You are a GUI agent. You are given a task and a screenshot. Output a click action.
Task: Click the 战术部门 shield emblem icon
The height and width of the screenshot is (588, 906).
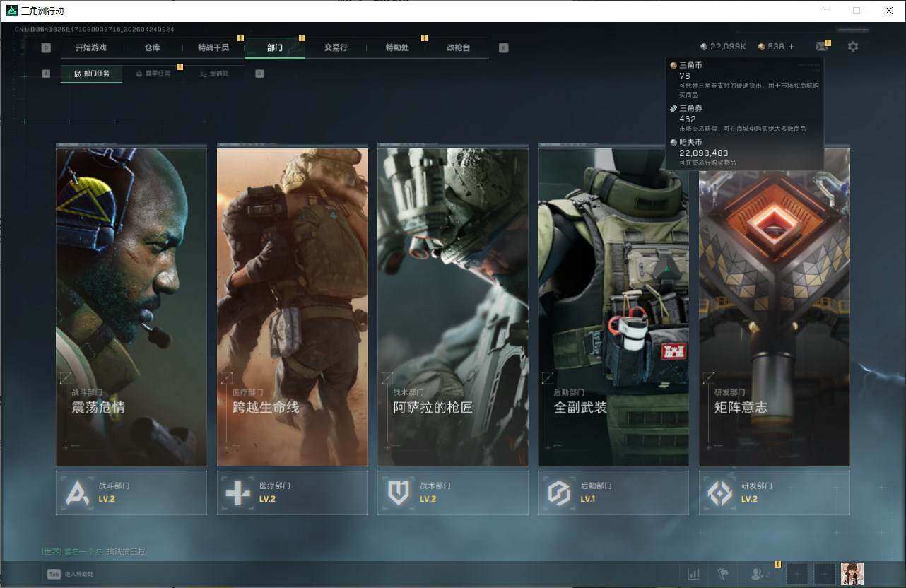[399, 493]
